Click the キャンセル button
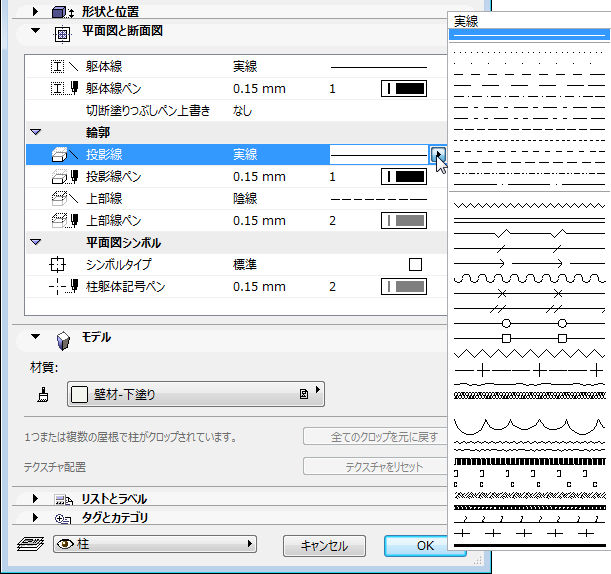611x574 pixels. tap(324, 546)
